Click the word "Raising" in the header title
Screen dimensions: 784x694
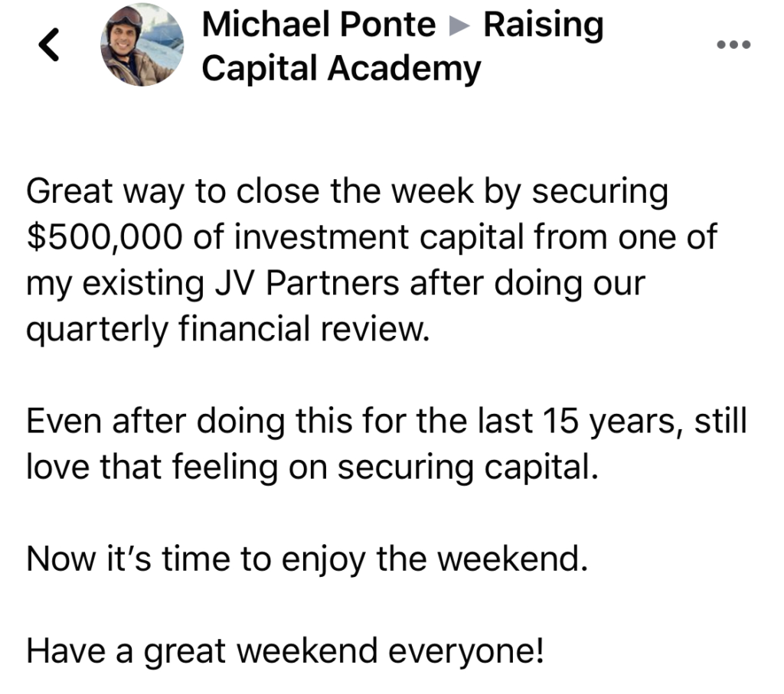pos(544,26)
